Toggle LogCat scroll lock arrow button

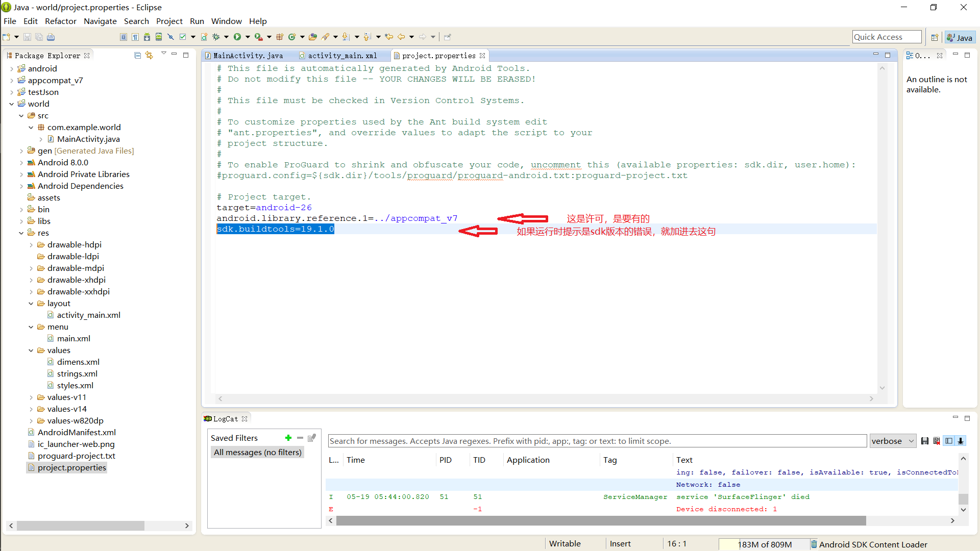(961, 441)
